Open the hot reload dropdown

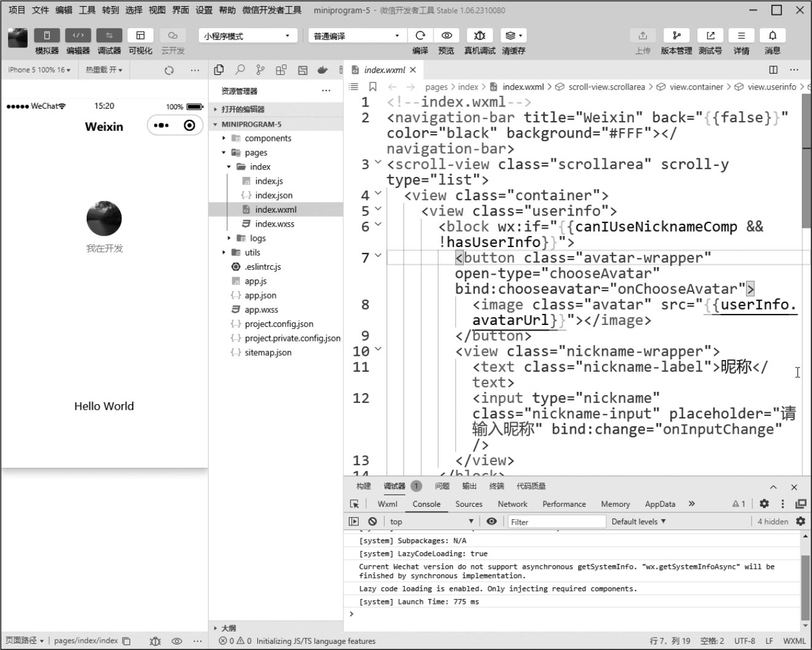(x=104, y=70)
